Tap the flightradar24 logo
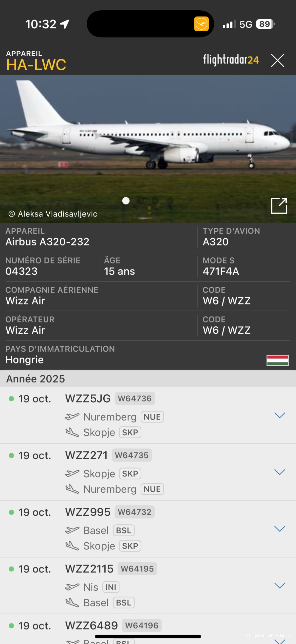Screen dimensions: 296x644 click(231, 60)
